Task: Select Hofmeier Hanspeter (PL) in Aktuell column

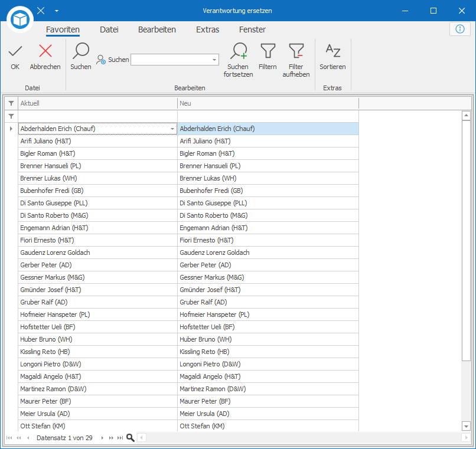Action: coord(98,314)
